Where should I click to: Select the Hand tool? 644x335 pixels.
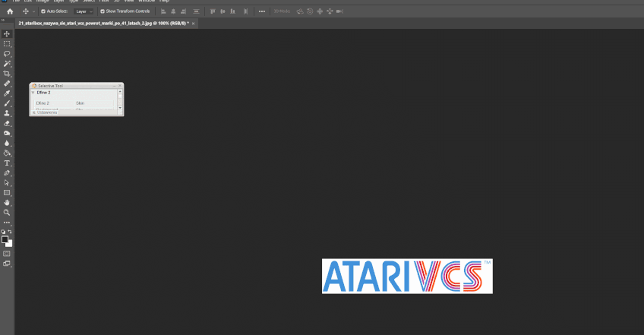tap(7, 203)
